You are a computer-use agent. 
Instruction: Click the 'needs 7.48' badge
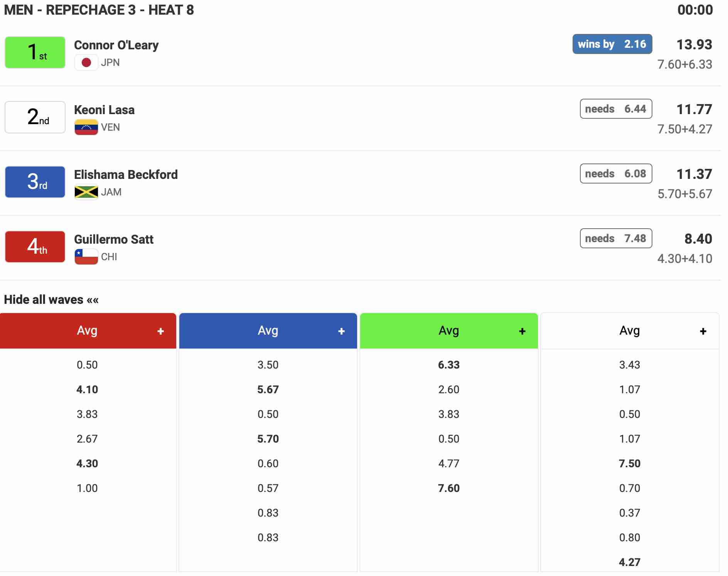click(616, 238)
